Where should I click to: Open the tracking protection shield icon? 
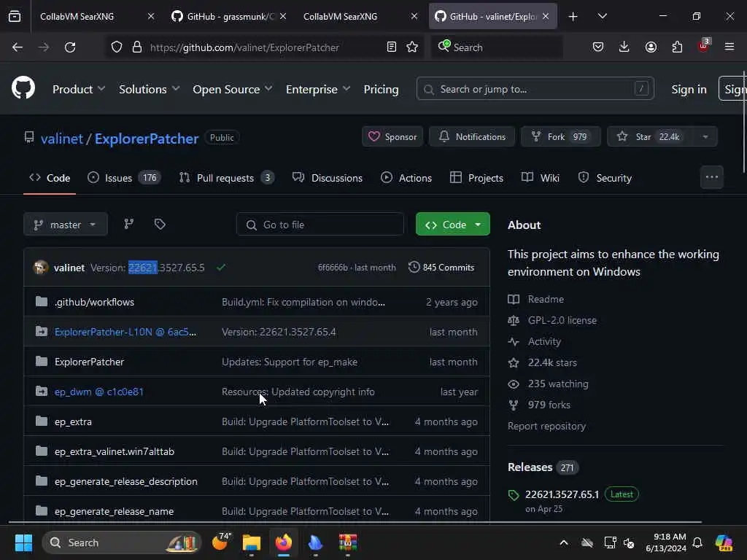(x=117, y=47)
